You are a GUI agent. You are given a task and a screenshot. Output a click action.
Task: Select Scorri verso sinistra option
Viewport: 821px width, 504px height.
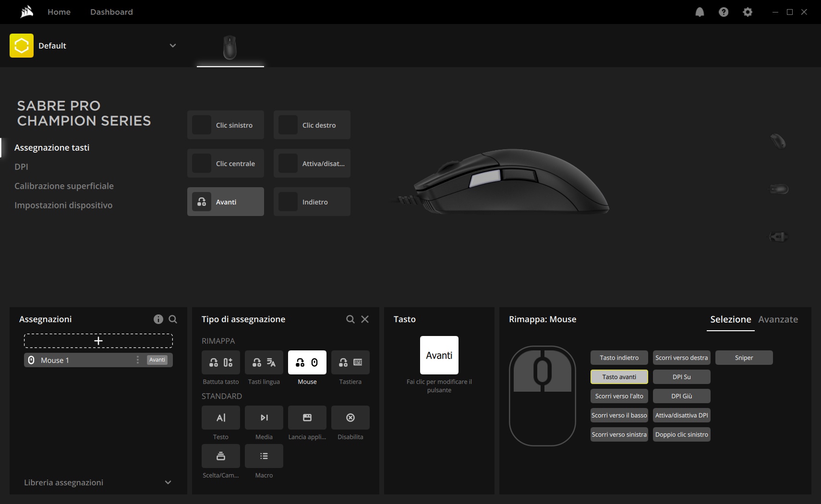[x=619, y=434]
